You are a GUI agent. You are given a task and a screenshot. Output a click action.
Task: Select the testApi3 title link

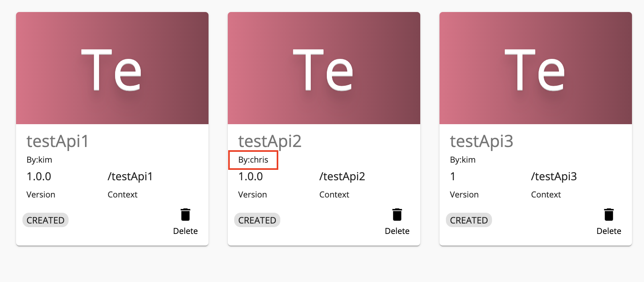pyautogui.click(x=481, y=141)
